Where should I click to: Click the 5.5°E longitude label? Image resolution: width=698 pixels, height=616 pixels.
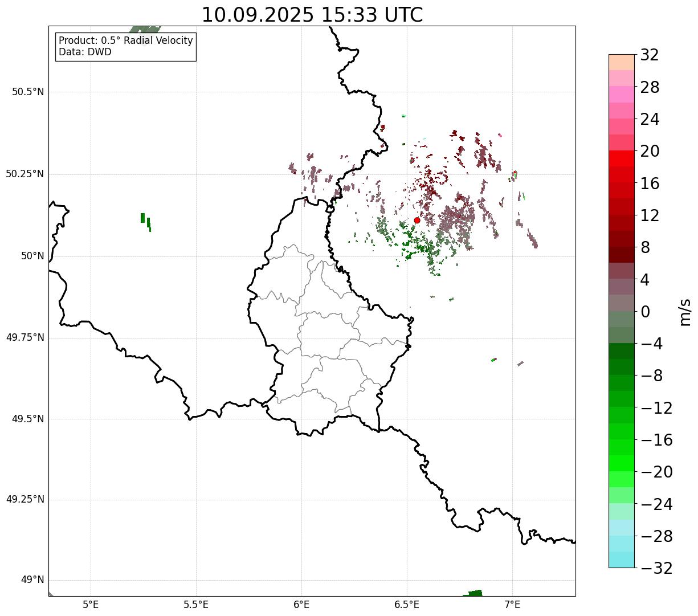coord(196,605)
